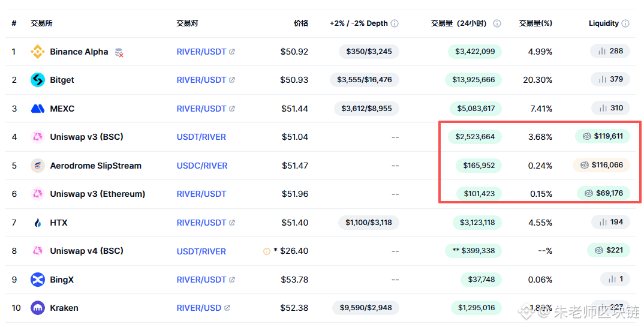Click Binance Alpha liquidity score 288 badge
Screen dimensions: 644x327
coord(610,51)
